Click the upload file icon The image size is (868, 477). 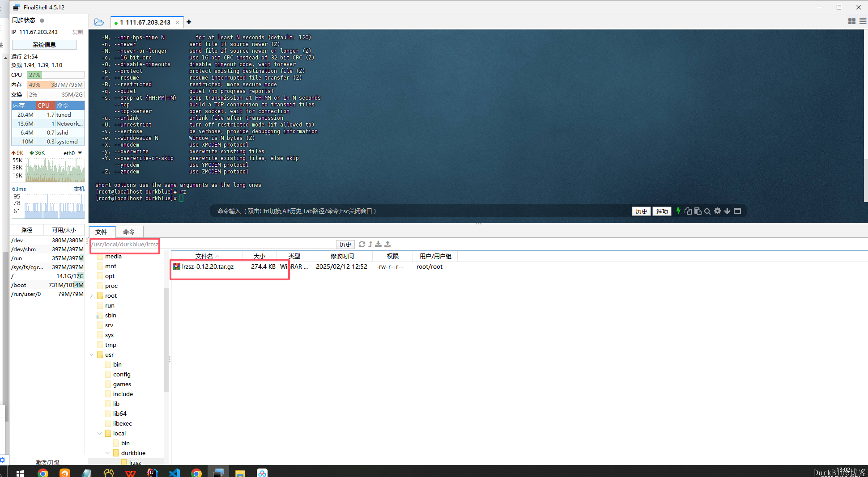pos(388,244)
